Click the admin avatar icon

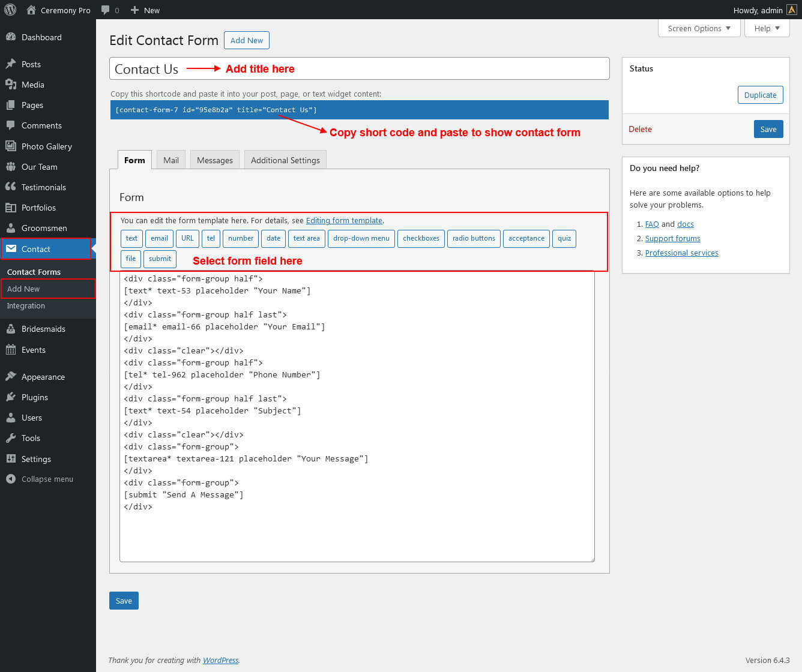coord(792,10)
